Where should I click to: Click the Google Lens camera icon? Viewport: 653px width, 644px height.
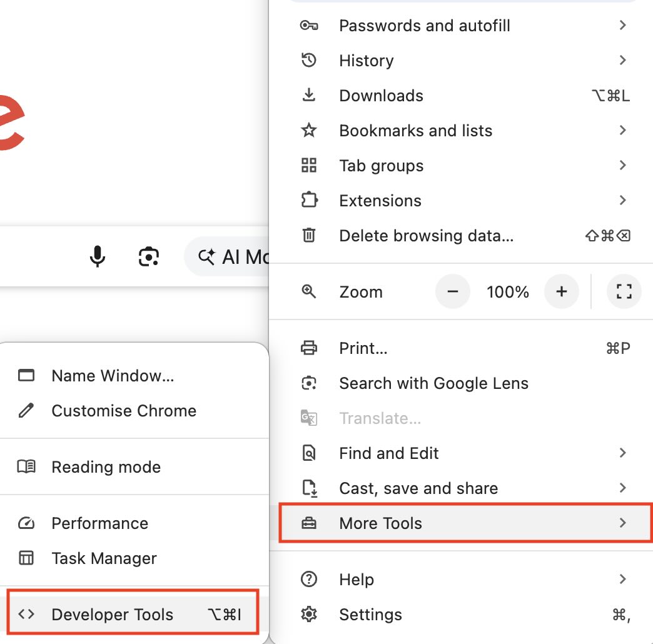[148, 256]
